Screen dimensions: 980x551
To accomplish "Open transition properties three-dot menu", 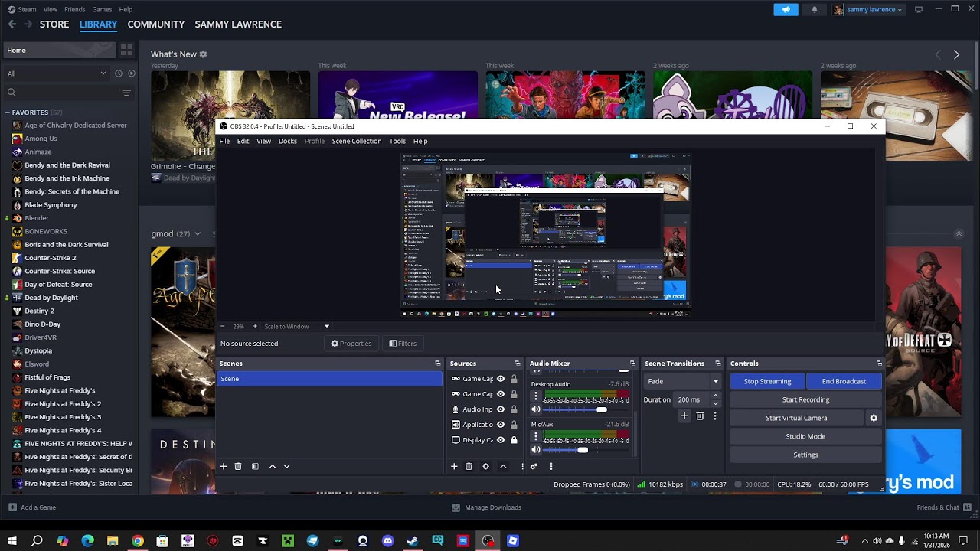I will [x=715, y=416].
